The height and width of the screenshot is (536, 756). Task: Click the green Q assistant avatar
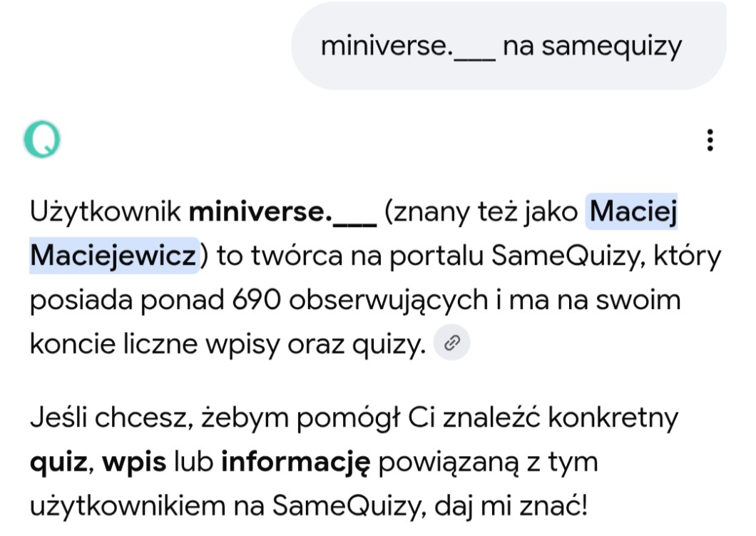[42, 139]
